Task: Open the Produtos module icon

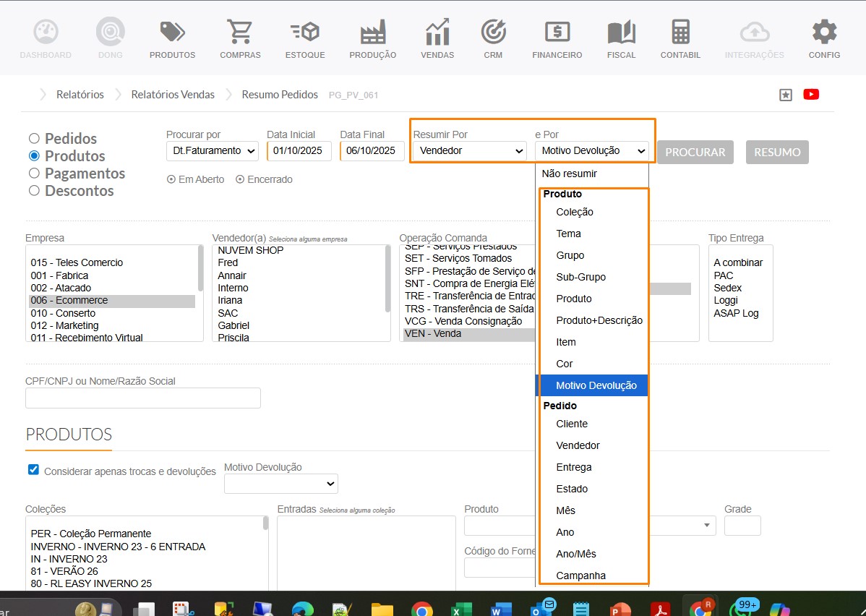Action: [172, 33]
